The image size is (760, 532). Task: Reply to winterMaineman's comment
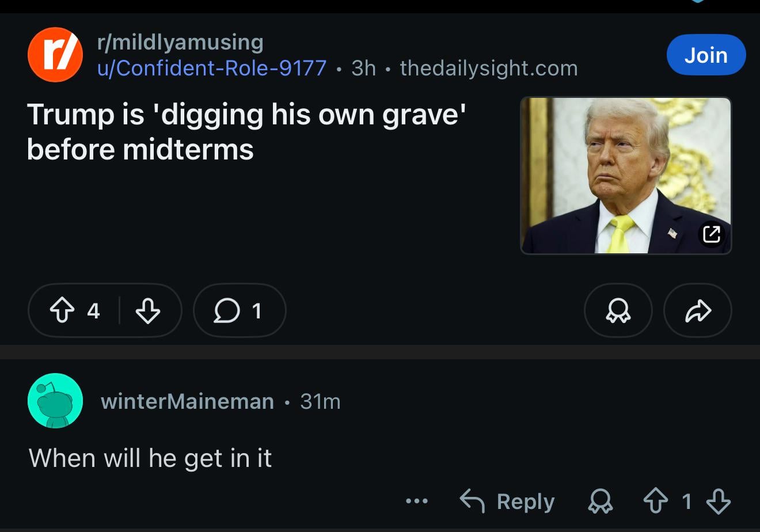click(507, 501)
